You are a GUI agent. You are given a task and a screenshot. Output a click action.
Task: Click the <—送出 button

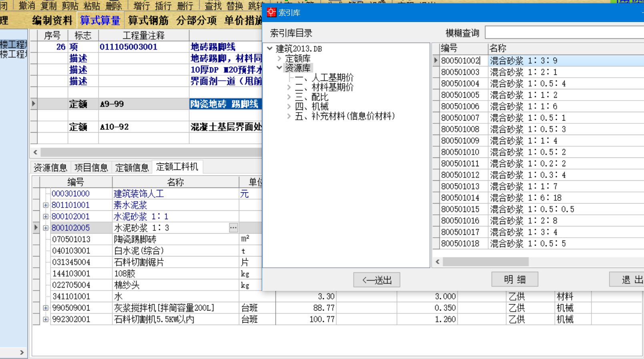[377, 280]
